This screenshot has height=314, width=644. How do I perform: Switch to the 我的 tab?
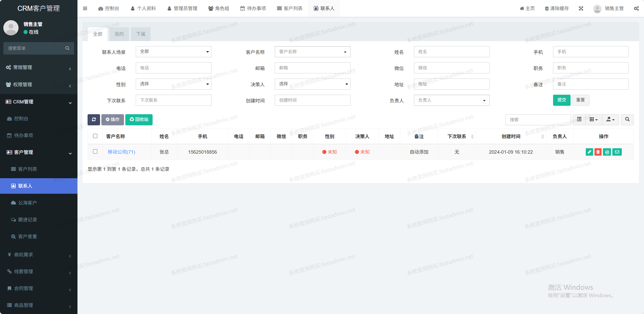(x=119, y=34)
